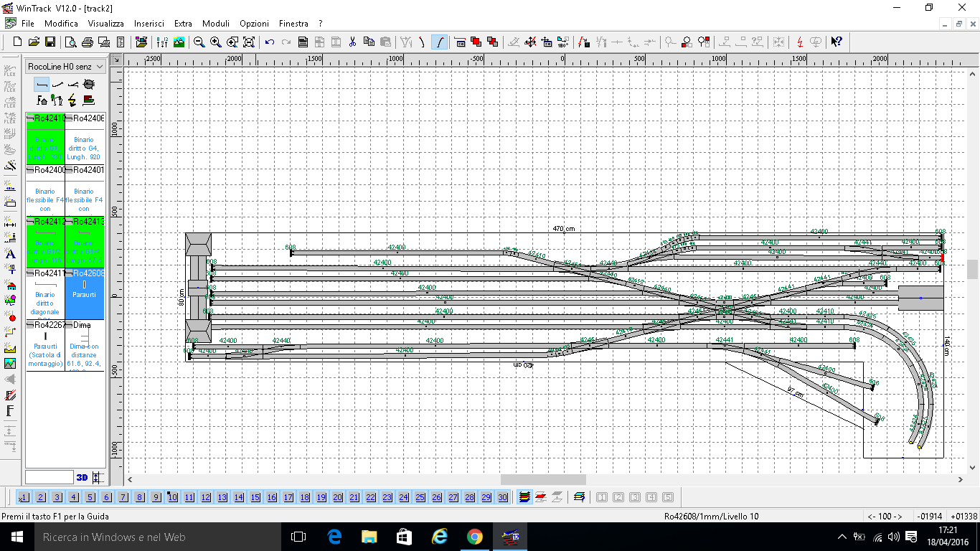Click the horizontal scrollbar thumb

(543, 480)
